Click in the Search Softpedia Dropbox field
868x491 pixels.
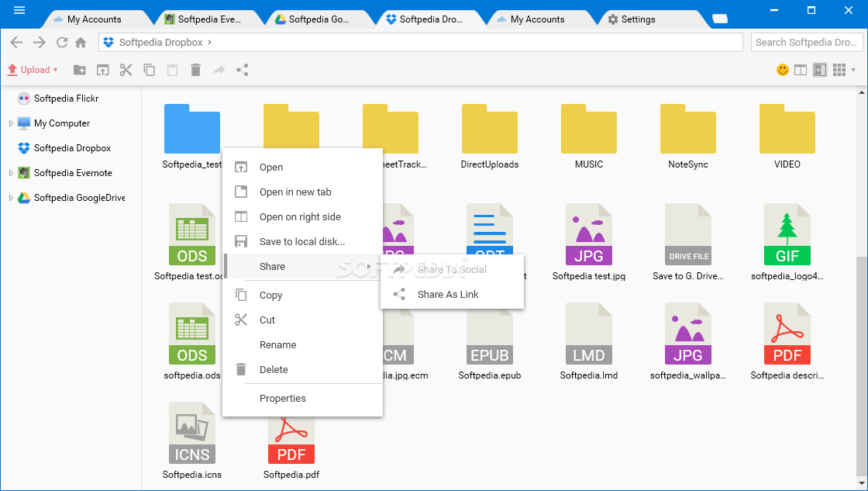(806, 42)
